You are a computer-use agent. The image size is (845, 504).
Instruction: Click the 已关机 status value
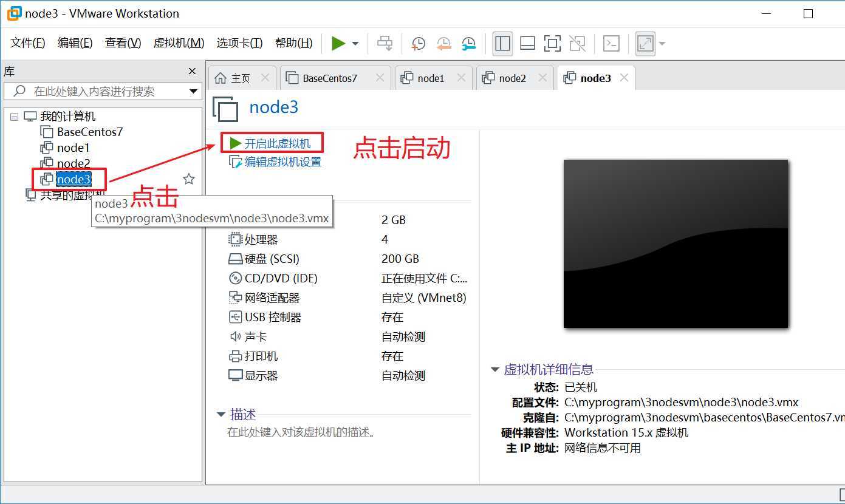pyautogui.click(x=581, y=387)
